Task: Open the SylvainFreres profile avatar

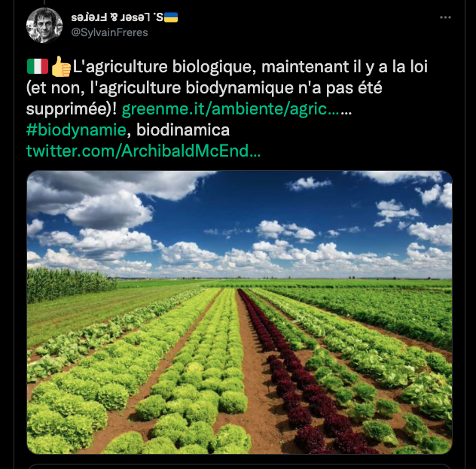Action: click(44, 25)
